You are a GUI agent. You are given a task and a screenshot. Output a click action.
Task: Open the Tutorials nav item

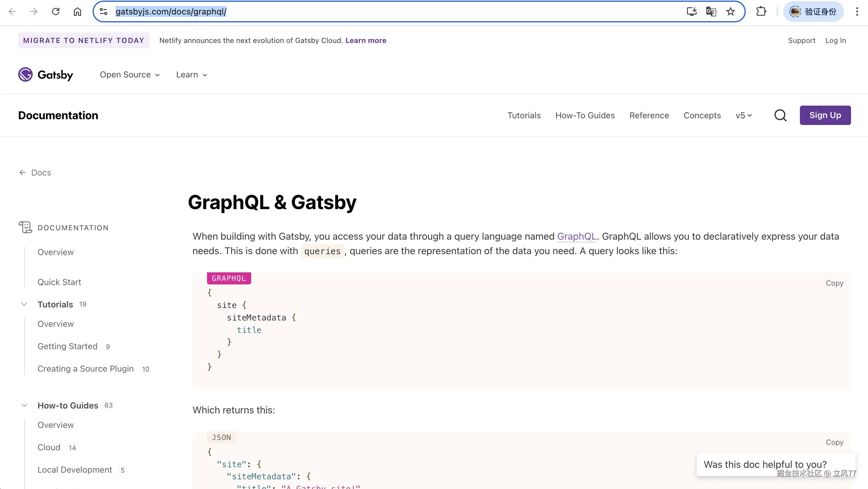pos(524,115)
